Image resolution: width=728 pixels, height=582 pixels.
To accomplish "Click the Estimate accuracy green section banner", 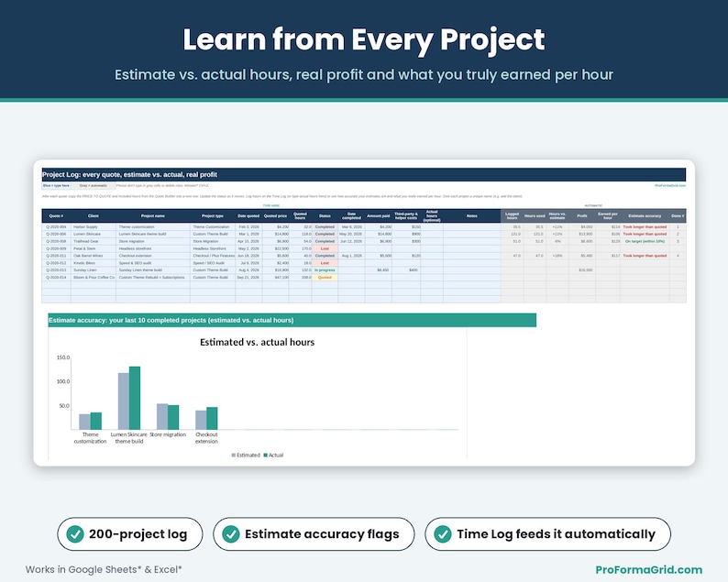I will tap(292, 320).
